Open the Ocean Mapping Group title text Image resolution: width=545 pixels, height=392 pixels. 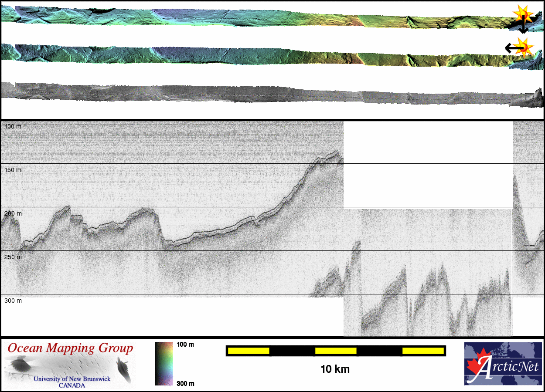[x=70, y=348]
